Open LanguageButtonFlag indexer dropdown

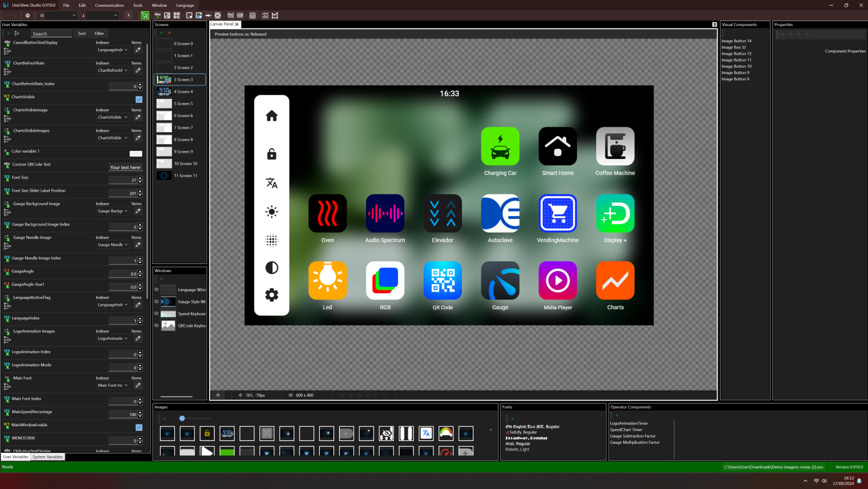(112, 304)
